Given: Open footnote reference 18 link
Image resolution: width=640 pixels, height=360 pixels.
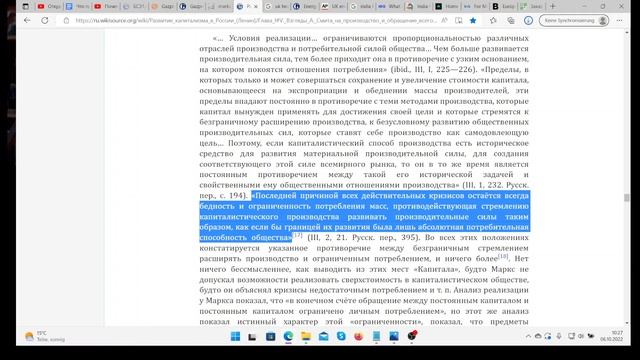Looking at the screenshot, I should [503, 256].
